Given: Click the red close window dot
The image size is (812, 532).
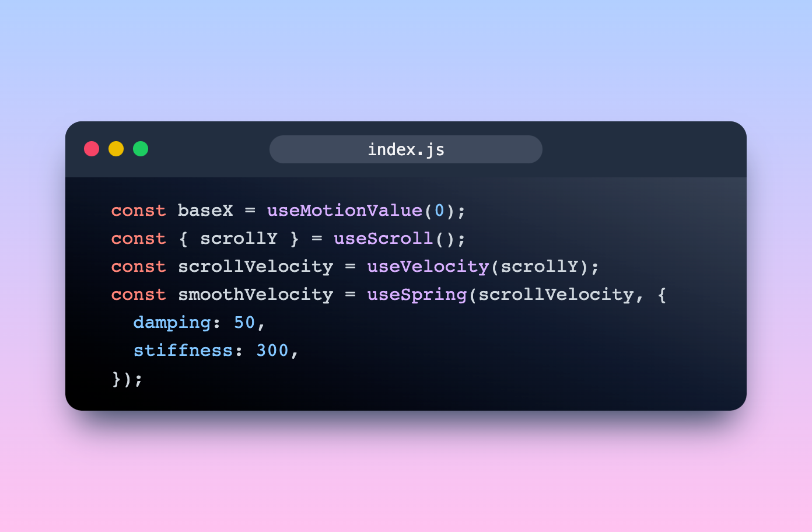Looking at the screenshot, I should (x=92, y=149).
